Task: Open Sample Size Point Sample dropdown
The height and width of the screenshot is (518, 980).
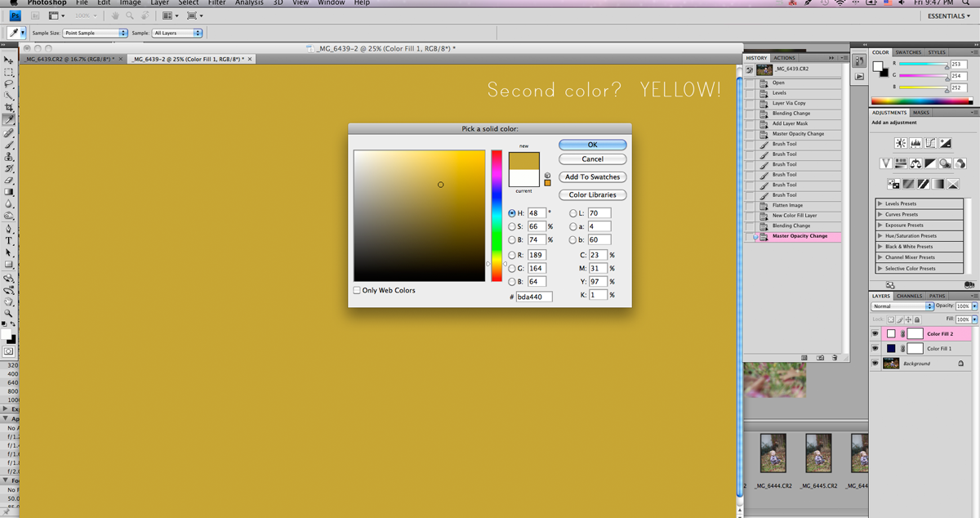Action: (96, 33)
